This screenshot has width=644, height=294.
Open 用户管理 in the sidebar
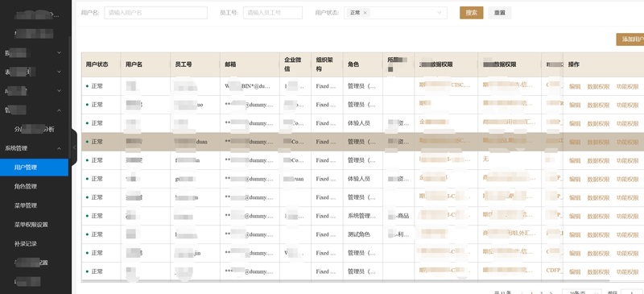tap(34, 168)
